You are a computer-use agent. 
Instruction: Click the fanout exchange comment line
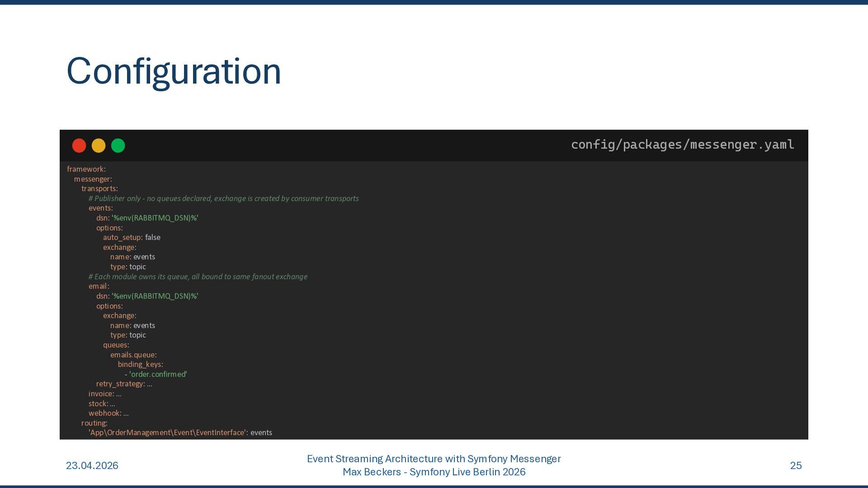[x=198, y=277]
